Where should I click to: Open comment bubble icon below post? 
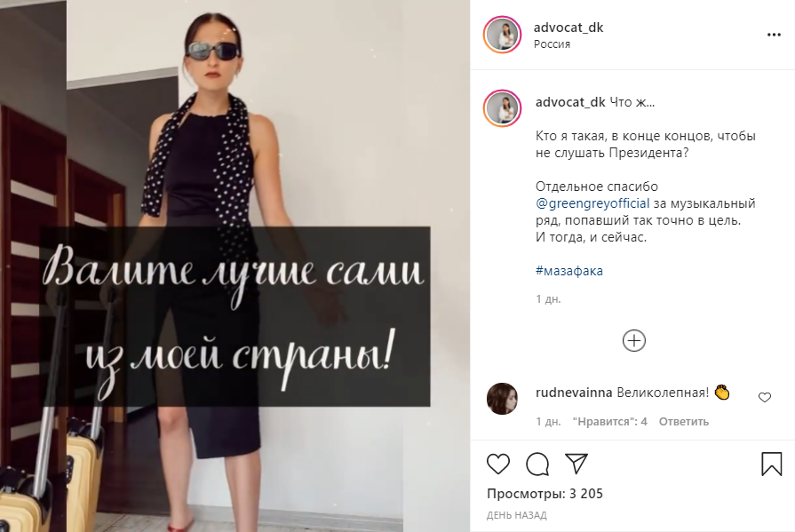[537, 464]
